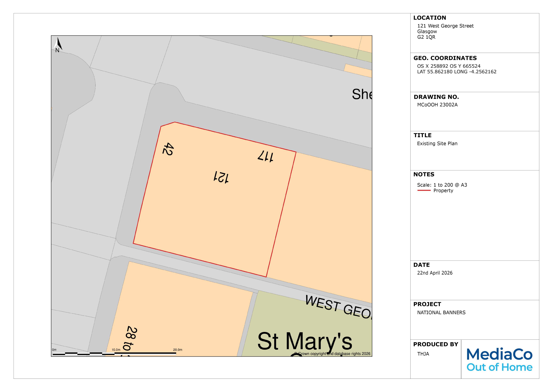The image size is (554, 392).
Task: Click the DATE heading
Action: tap(422, 265)
